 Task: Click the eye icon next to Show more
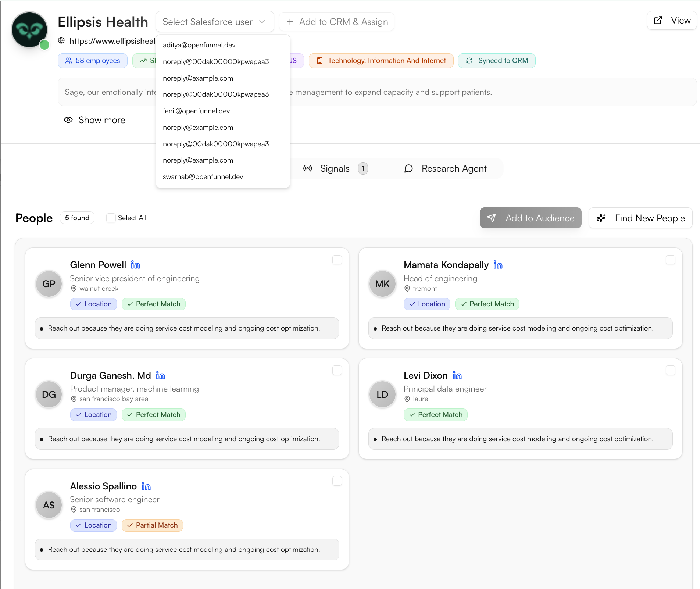[x=68, y=120]
